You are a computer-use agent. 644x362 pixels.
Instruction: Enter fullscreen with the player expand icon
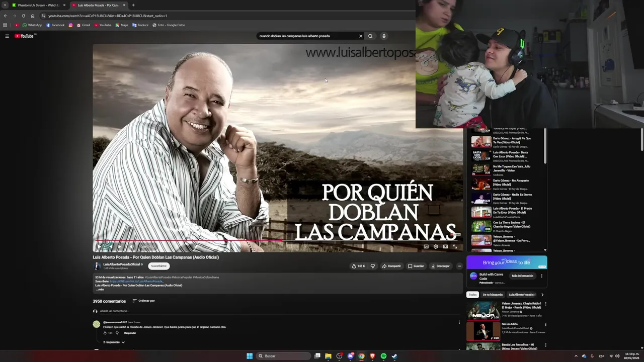pyautogui.click(x=455, y=246)
